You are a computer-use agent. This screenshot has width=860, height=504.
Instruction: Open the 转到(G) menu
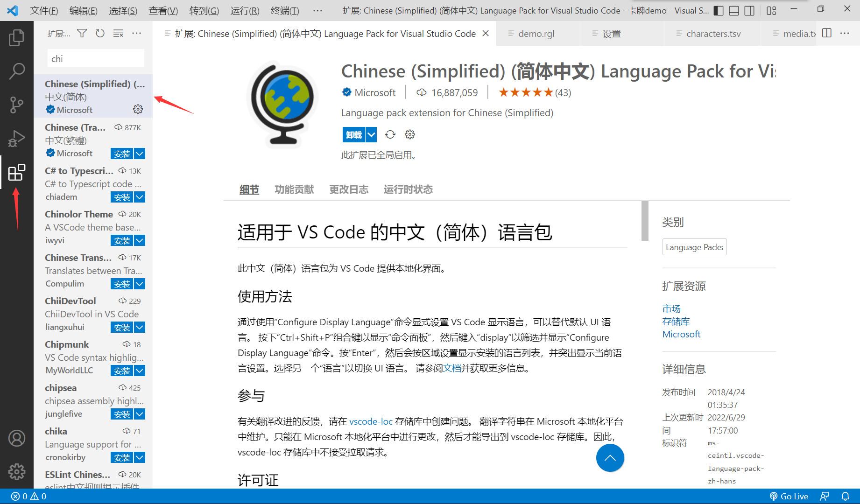pos(204,10)
